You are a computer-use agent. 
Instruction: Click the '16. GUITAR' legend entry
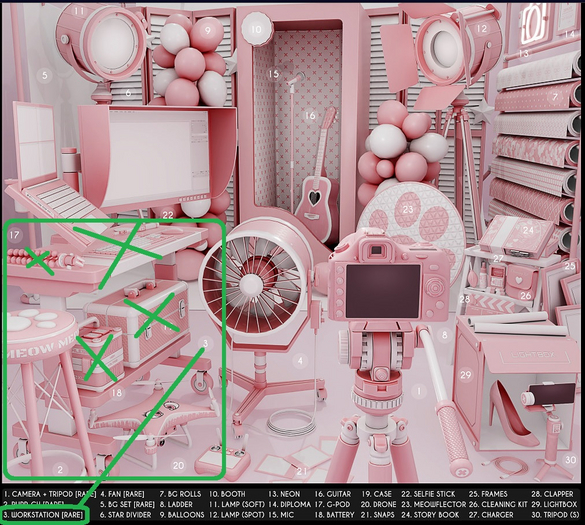pos(333,494)
